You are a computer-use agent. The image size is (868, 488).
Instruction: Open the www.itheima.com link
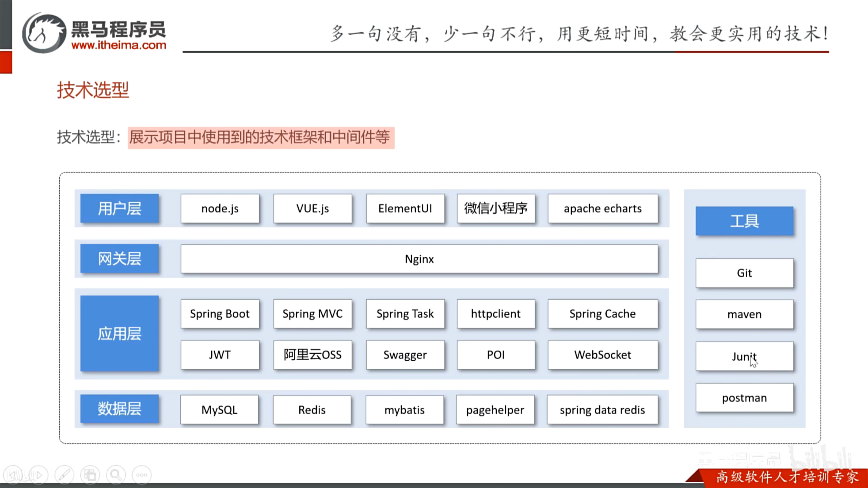119,45
